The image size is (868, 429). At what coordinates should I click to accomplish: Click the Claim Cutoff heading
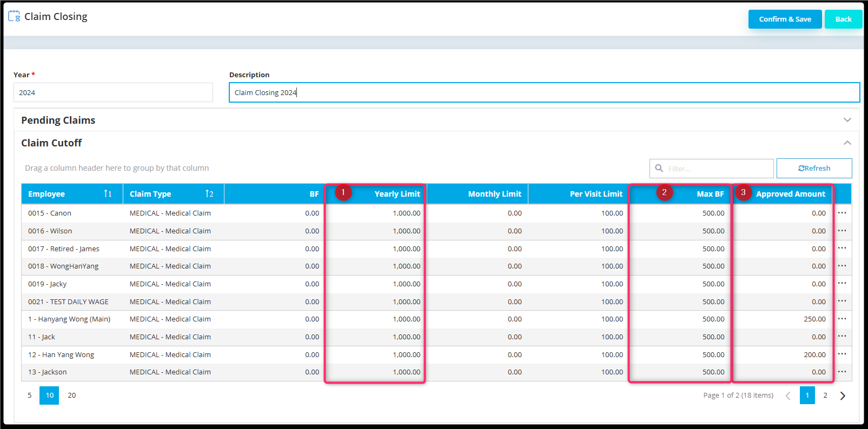coord(51,143)
